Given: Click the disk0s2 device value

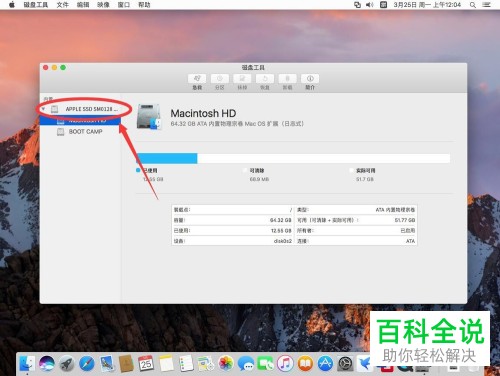Looking at the screenshot, I should (x=283, y=241).
